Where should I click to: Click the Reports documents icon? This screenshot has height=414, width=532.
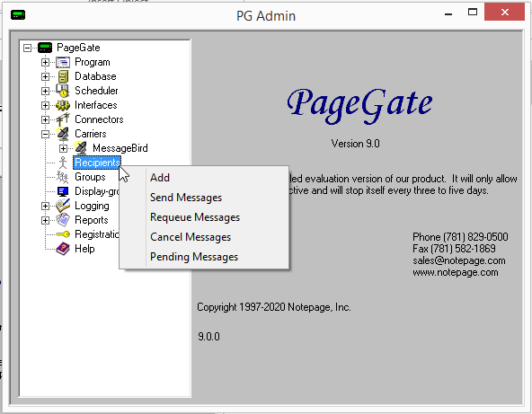coord(63,220)
